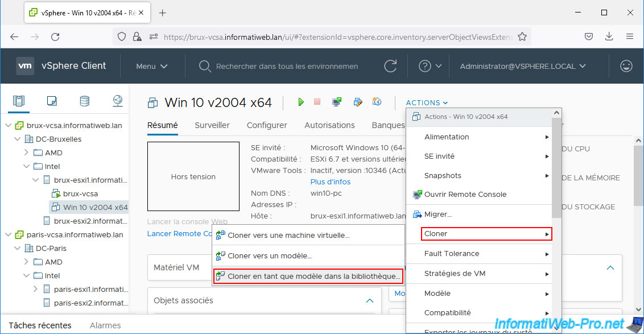The image size is (644, 334).
Task: Open the Fault Tolerance submenu
Action: click(480, 253)
